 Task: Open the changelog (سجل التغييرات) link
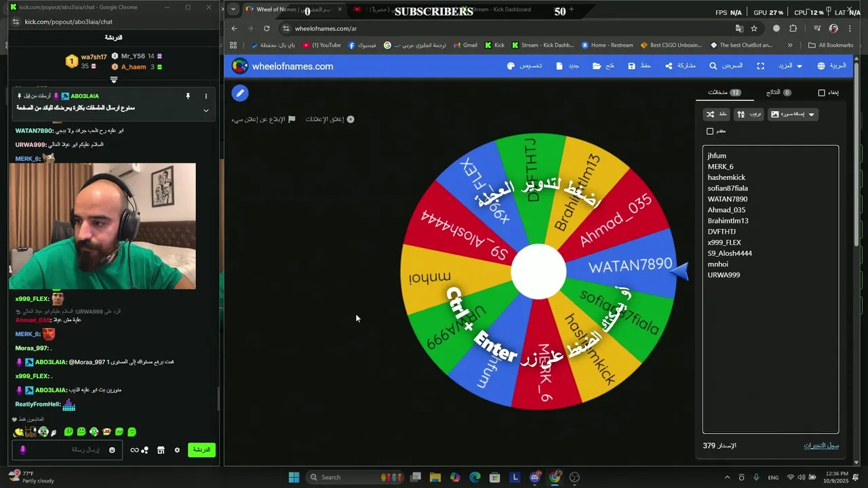pos(821,445)
